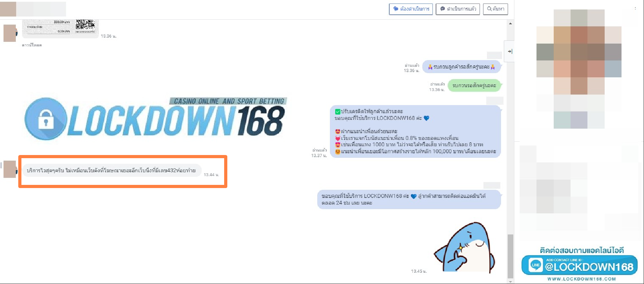Open the ค้นหา search button
Image resolution: width=644 pixels, height=284 pixels.
click(x=495, y=9)
